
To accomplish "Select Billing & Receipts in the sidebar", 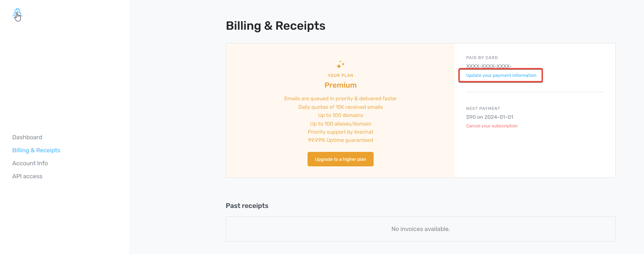I will point(36,150).
